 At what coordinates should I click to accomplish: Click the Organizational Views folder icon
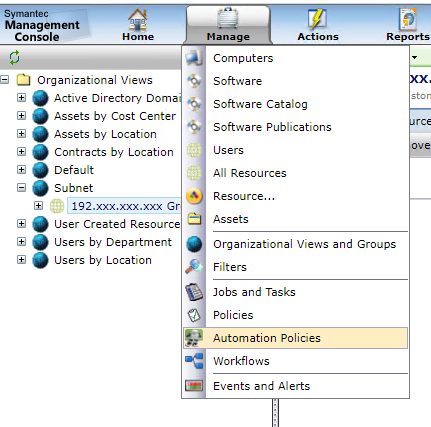tap(24, 80)
